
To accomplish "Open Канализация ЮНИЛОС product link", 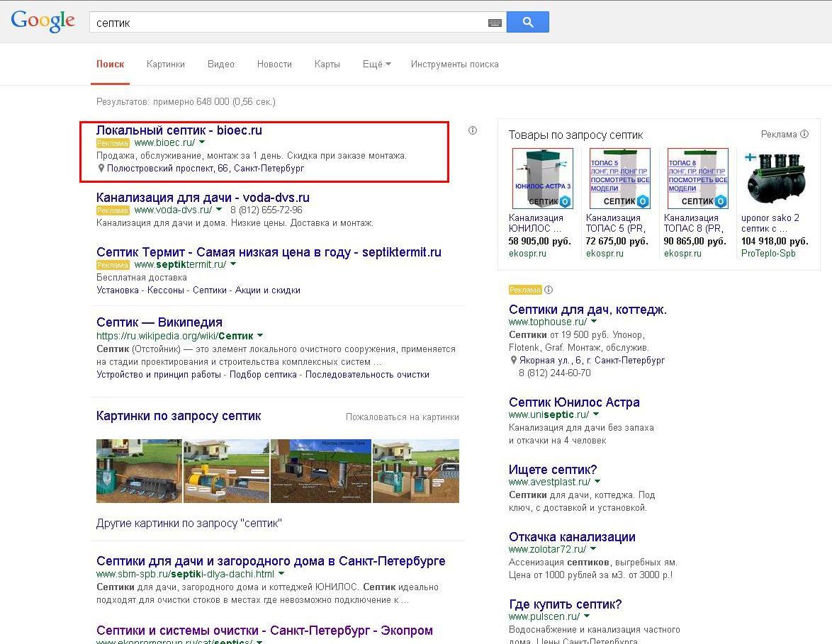I will [x=536, y=222].
